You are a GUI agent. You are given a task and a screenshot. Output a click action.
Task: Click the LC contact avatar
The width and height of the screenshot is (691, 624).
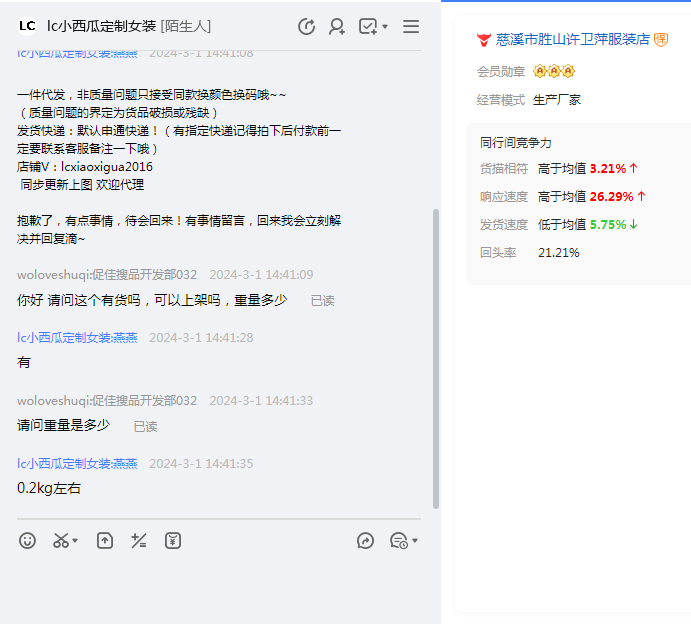tap(28, 26)
